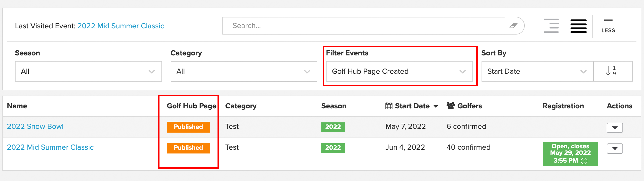
Task: Open the Category dropdown
Action: [244, 71]
